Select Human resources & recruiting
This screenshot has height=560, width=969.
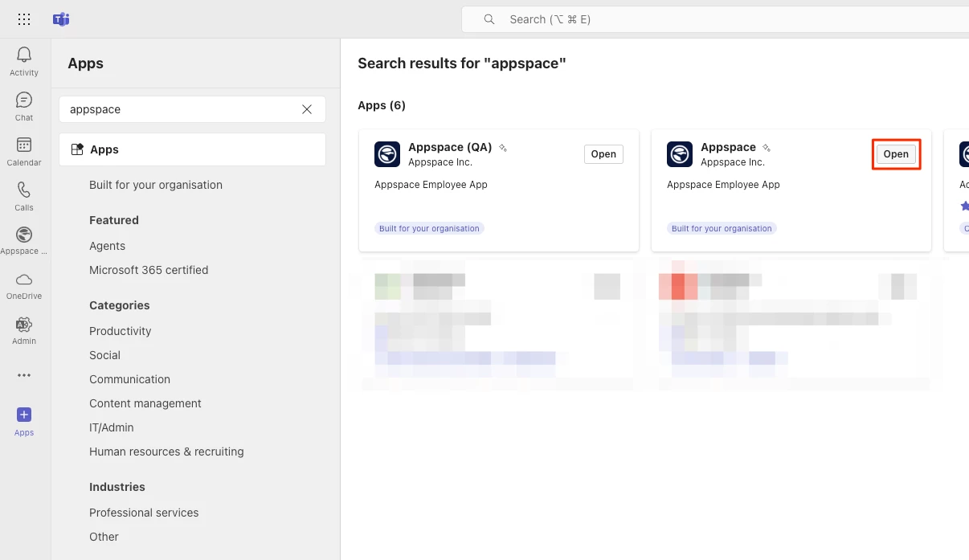pos(166,452)
